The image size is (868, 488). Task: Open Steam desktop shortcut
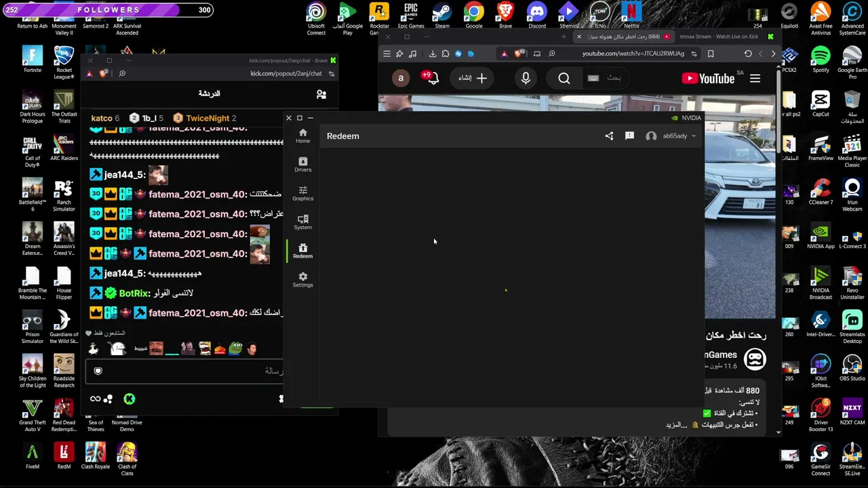click(442, 16)
